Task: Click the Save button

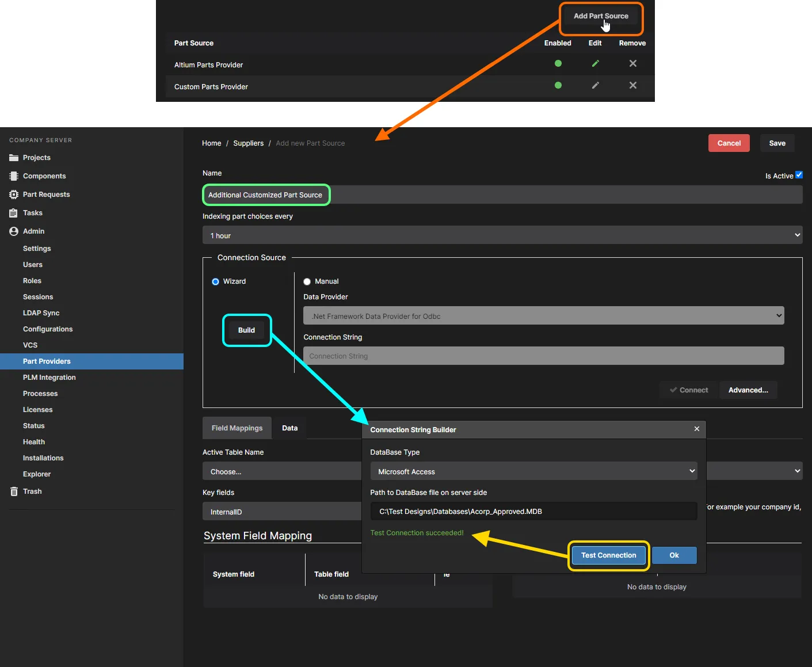Action: point(777,143)
